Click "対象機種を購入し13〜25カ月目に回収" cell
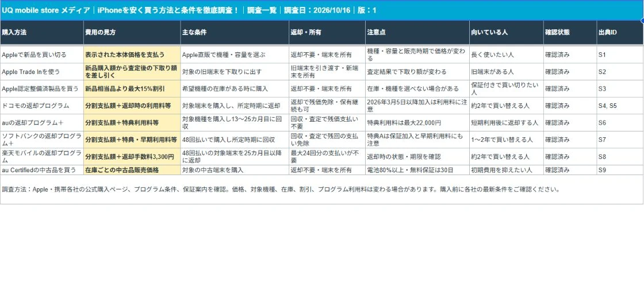644x306 pixels. (x=235, y=123)
